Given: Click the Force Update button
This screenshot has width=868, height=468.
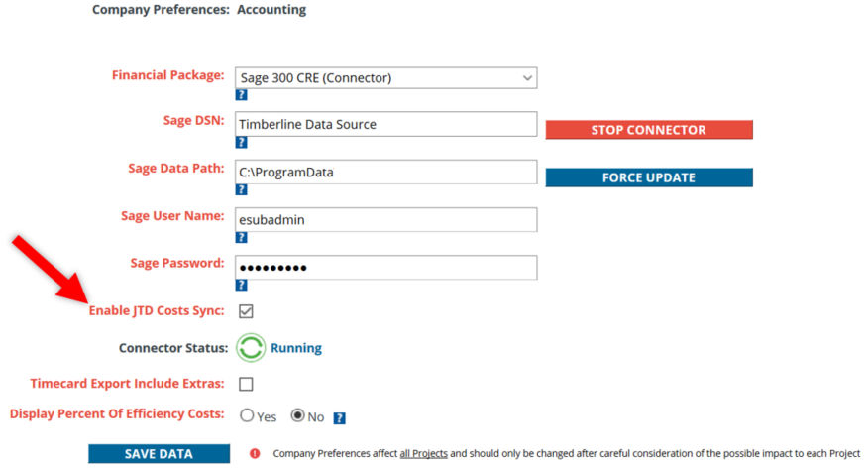Looking at the screenshot, I should tap(649, 177).
